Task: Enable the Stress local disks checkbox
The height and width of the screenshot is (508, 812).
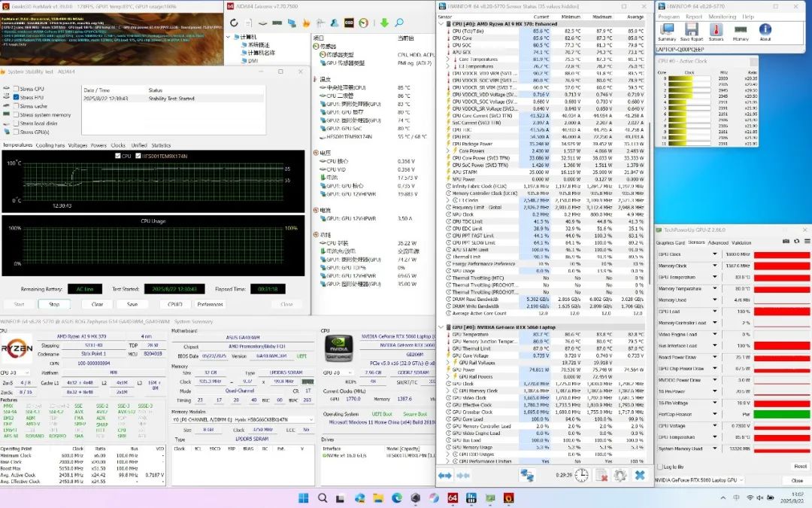Action: 16,123
